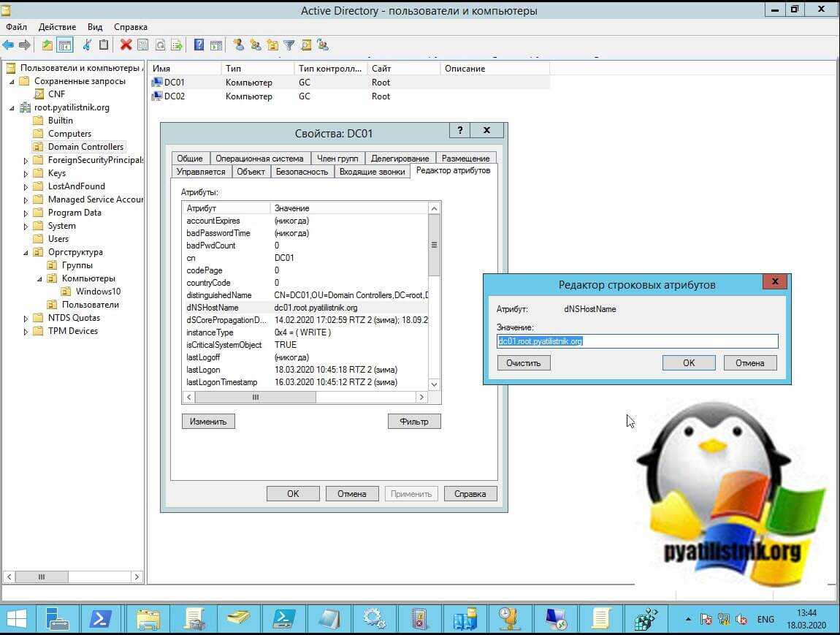Viewport: 840px width, 635px height.
Task: Click the attribute list's vertical scrollbar down arrow
Action: point(434,384)
